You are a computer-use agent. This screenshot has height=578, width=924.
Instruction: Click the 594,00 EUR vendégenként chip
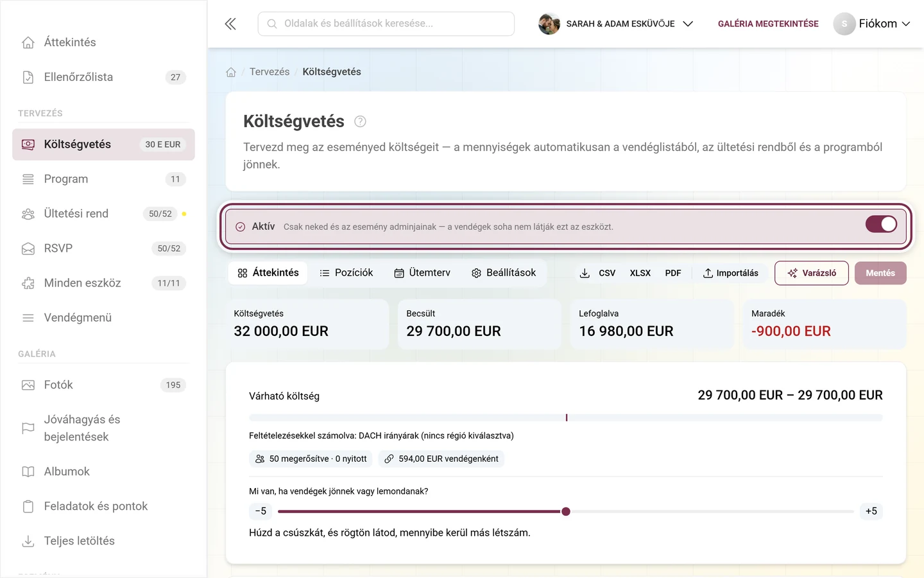441,459
